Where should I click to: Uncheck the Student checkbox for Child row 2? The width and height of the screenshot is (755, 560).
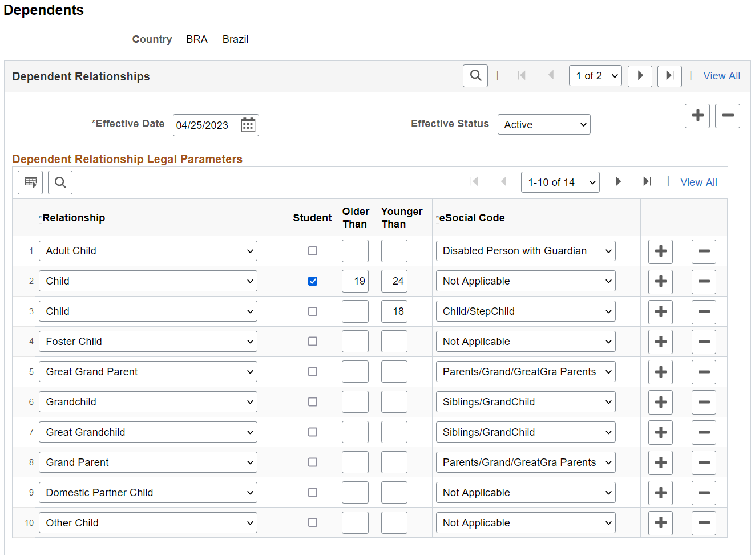313,281
